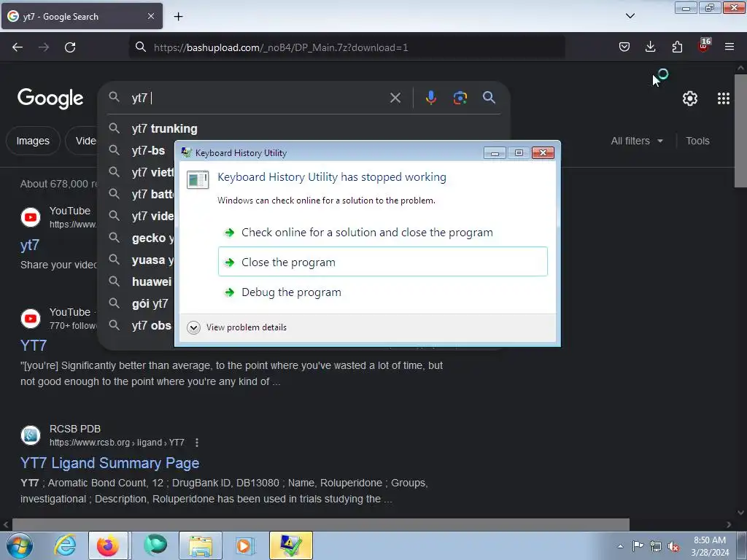Switch to the Images filter tab
This screenshot has width=747, height=560.
[33, 141]
